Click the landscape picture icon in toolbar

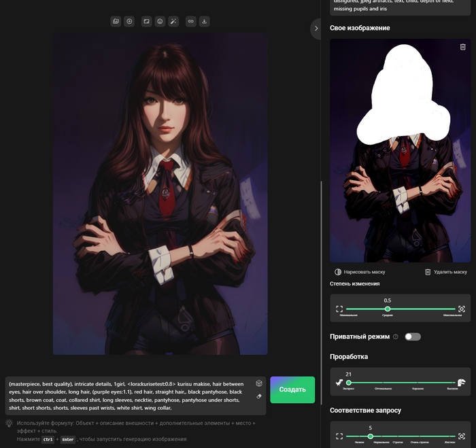click(146, 21)
